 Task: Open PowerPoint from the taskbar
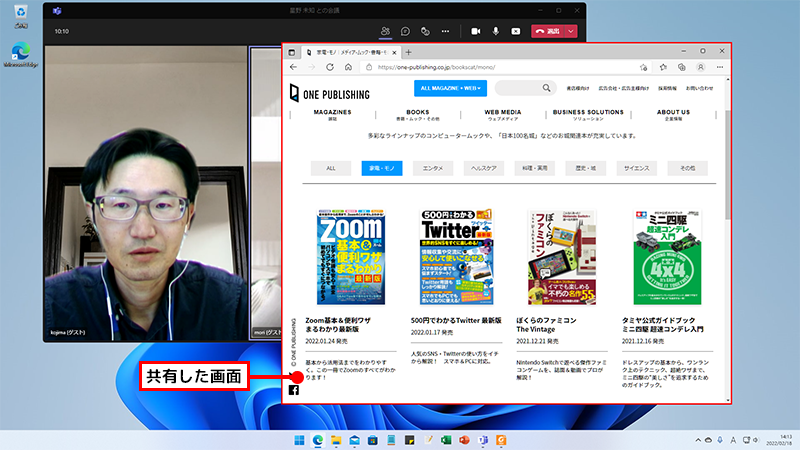coord(464,440)
